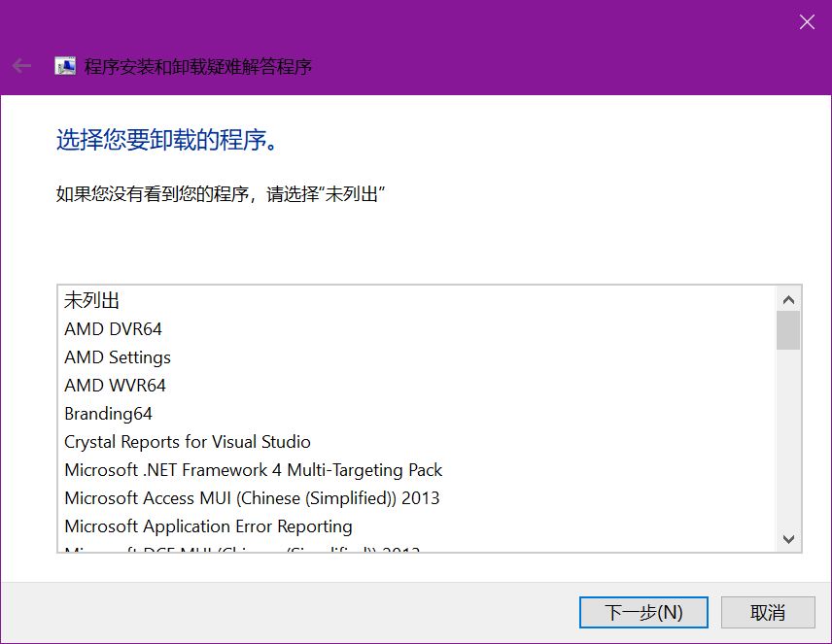Click the scroll up arrow of the list
Image resolution: width=832 pixels, height=644 pixels.
[x=788, y=299]
